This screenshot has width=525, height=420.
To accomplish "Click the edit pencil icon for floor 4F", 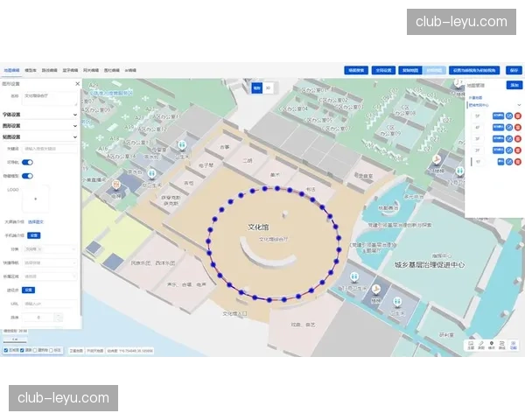I will click(509, 127).
